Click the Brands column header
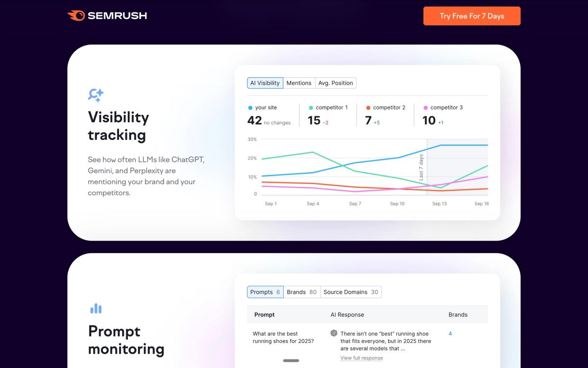The height and width of the screenshot is (368, 588). click(458, 315)
